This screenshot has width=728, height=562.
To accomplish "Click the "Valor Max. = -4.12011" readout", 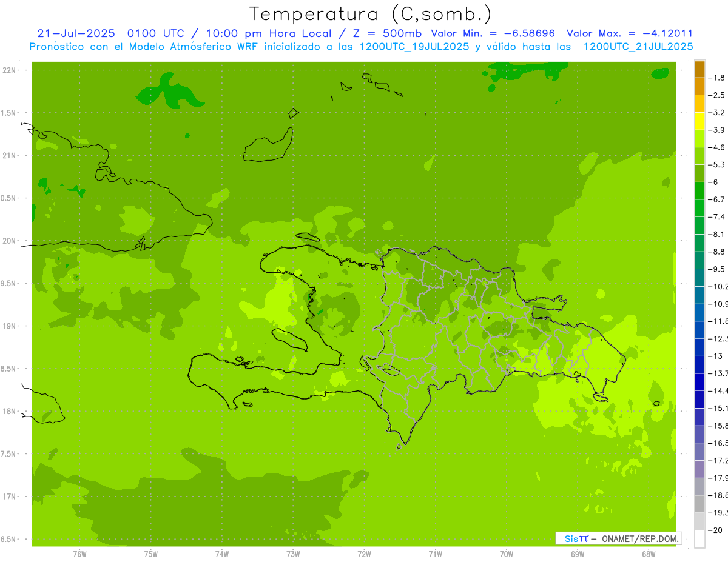I will 629,33.
